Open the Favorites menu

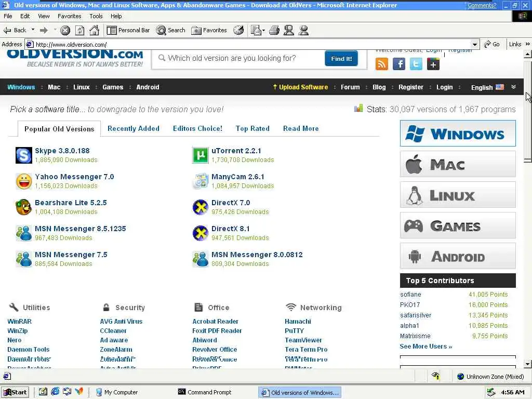coord(69,16)
